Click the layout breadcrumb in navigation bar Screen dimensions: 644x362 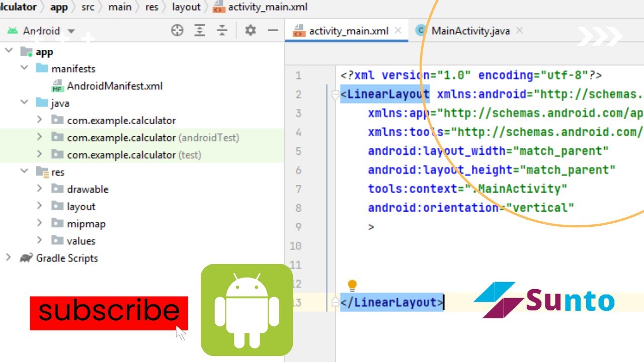(x=186, y=7)
